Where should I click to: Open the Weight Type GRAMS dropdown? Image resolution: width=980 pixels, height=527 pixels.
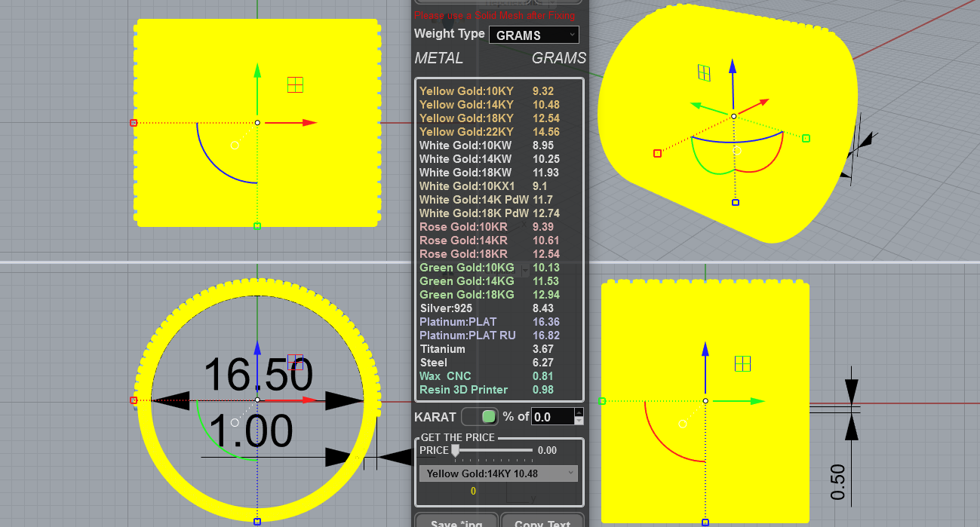tap(534, 35)
